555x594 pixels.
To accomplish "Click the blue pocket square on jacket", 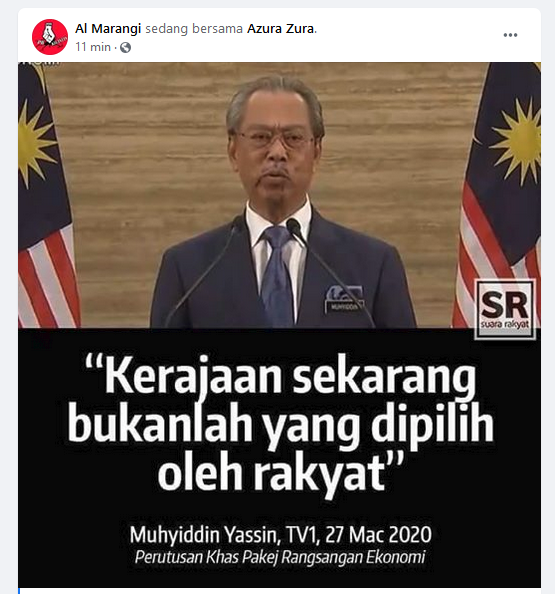I will (342, 292).
